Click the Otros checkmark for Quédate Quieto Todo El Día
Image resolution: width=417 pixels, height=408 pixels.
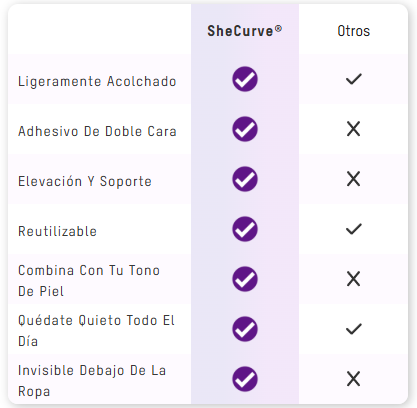click(x=354, y=329)
